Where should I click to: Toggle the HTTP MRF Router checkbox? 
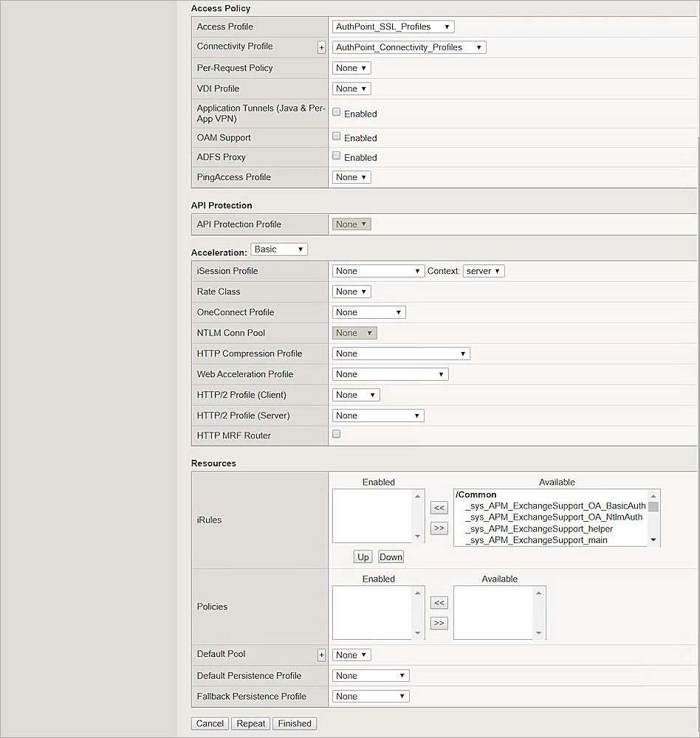point(336,434)
